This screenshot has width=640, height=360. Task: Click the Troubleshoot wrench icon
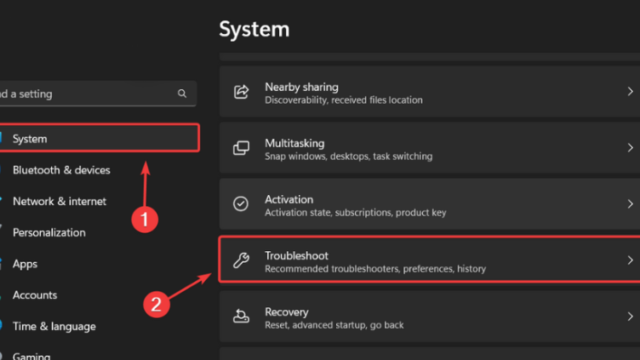click(x=241, y=260)
